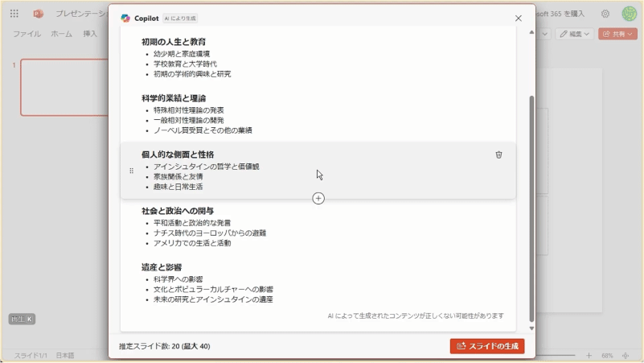Click the user account avatar
Viewport: 644px width, 363px height.
coord(629,14)
